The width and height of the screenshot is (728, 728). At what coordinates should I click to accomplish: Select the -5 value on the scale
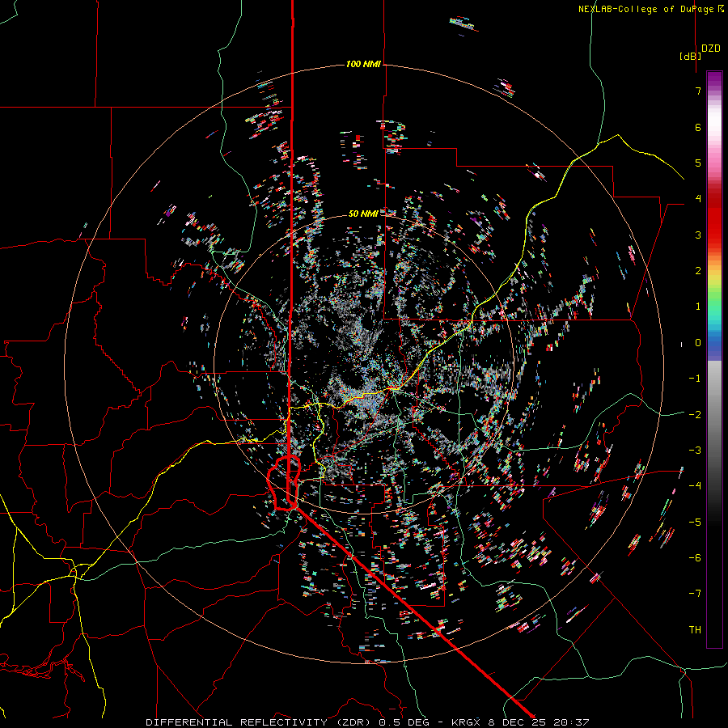coord(695,522)
